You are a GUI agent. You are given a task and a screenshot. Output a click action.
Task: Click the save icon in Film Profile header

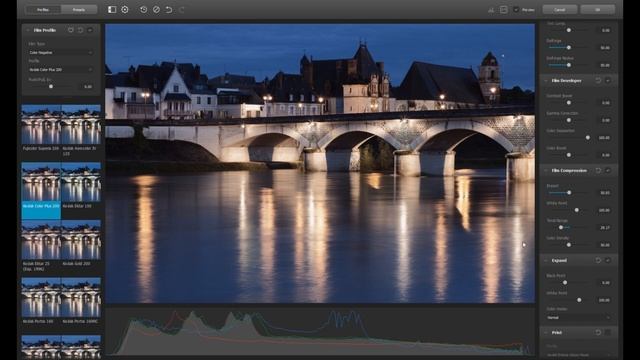pyautogui.click(x=71, y=30)
